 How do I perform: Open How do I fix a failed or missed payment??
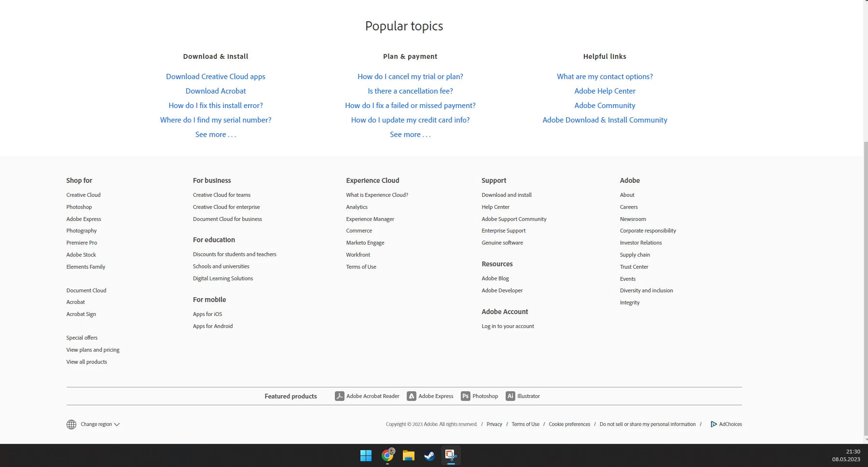tap(410, 106)
